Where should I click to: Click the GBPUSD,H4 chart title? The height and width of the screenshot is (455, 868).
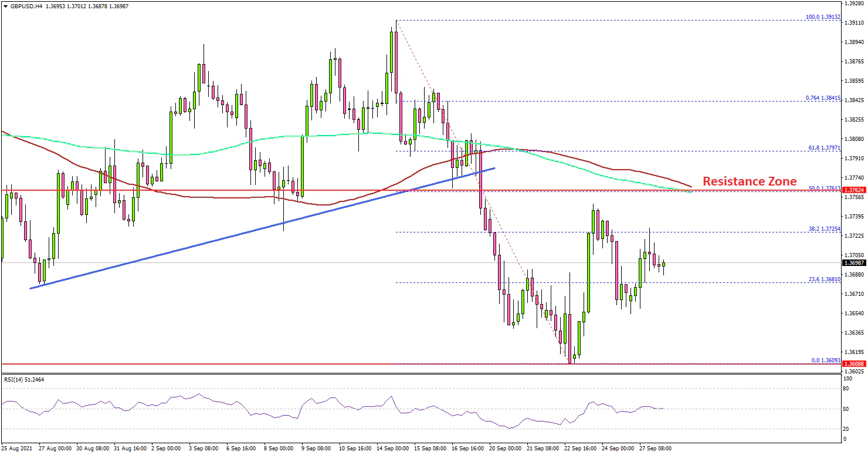(22, 6)
